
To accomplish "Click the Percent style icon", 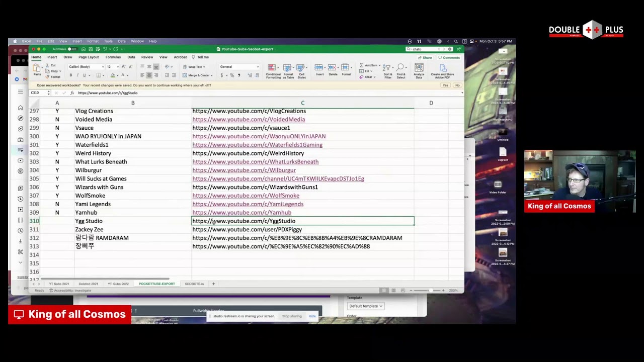I will click(x=232, y=75).
